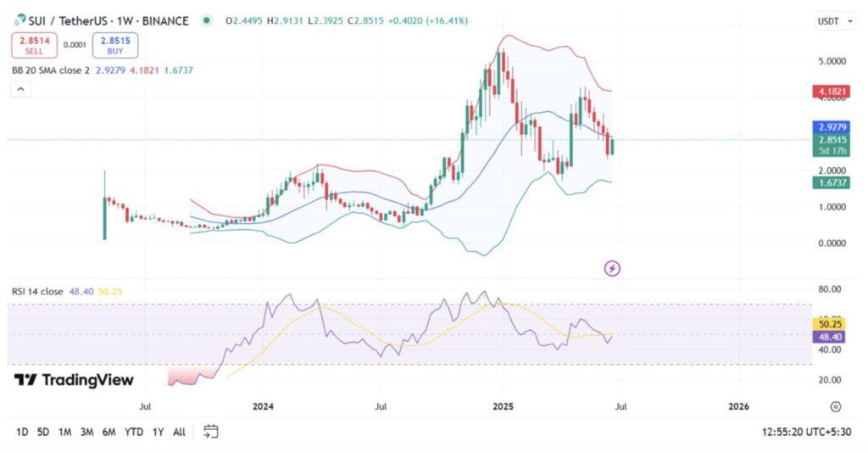Viewport: 868px width, 453px height.
Task: Click the 2026 label on time axis
Action: (x=738, y=406)
